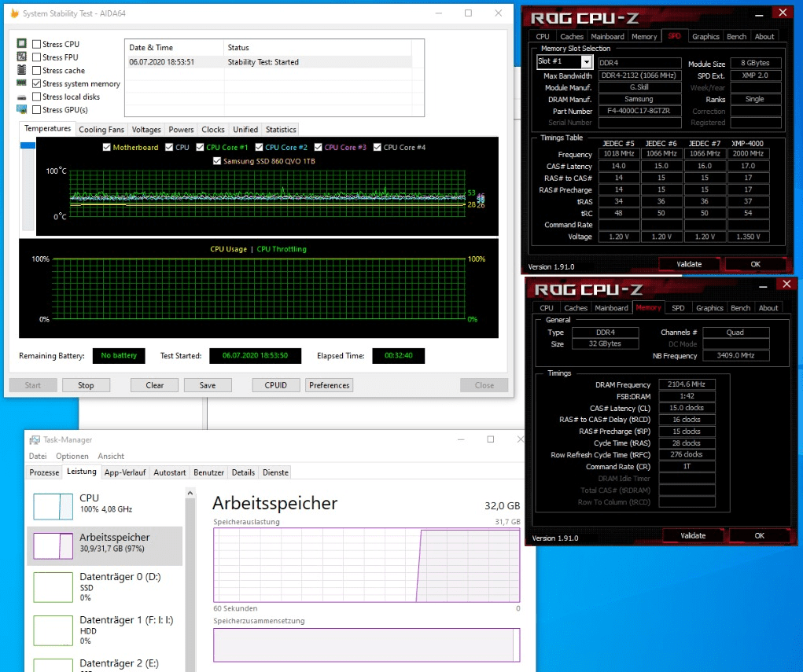
Task: Click the monitor icon beside Stress GPU(s)
Action: coord(21,109)
